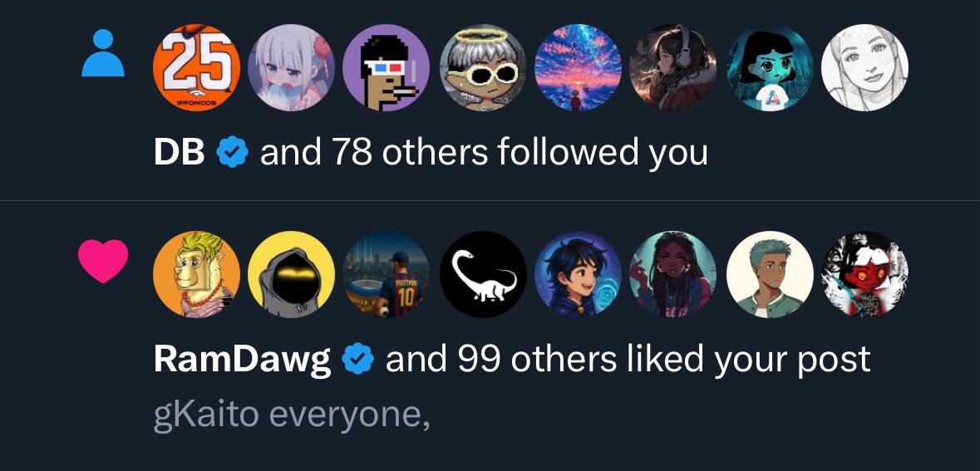Open the colorful sunset sky avatar
The width and height of the screenshot is (980, 471).
point(579,67)
